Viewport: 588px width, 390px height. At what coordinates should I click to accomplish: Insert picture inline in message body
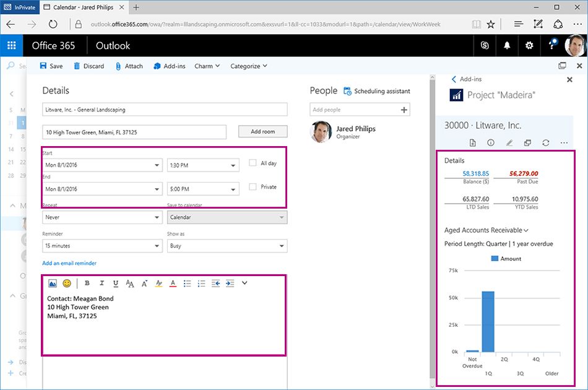click(53, 284)
